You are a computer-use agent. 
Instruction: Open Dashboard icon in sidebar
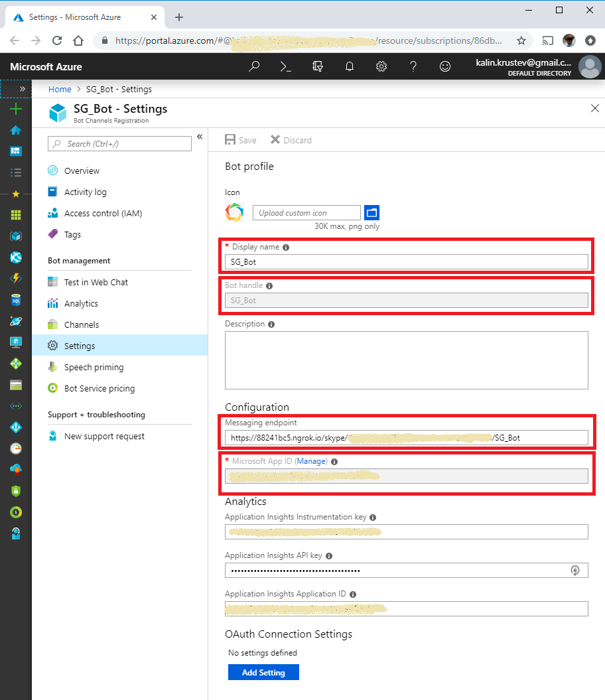click(16, 151)
